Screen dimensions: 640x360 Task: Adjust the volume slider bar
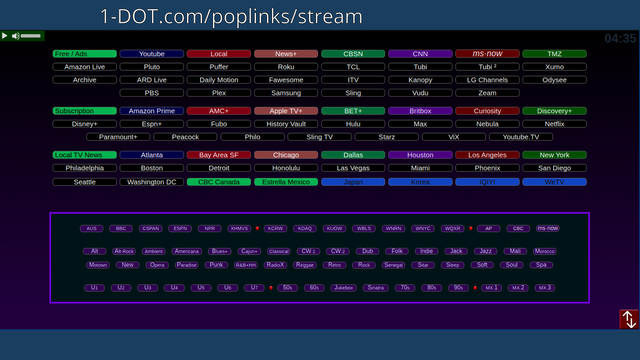pyautogui.click(x=31, y=36)
